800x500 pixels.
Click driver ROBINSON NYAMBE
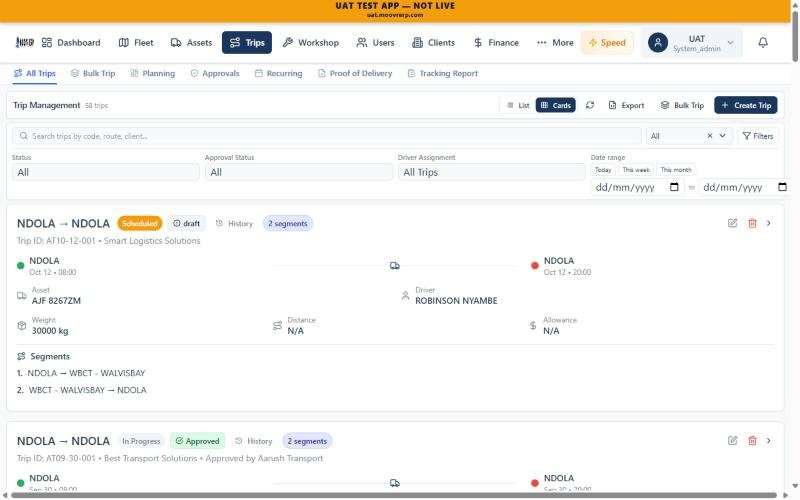coord(456,301)
